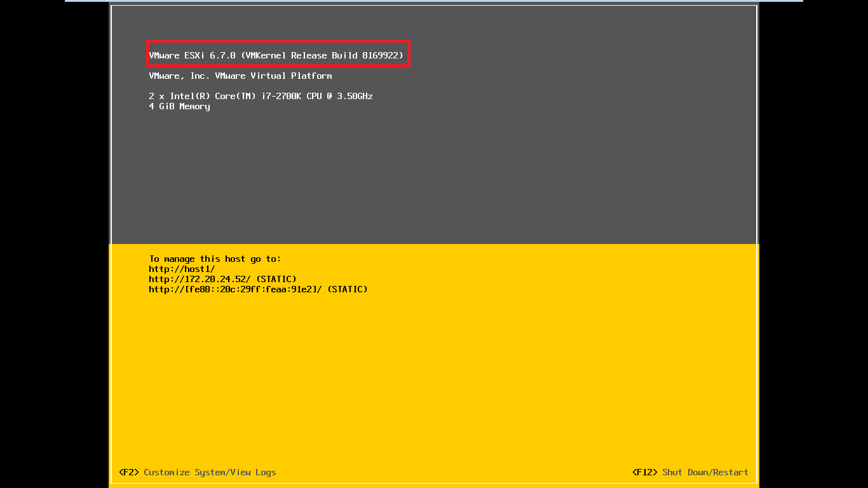This screenshot has height=488, width=868.
Task: Click the VMware ESXi 6.7.0 version text
Action: pos(192,55)
